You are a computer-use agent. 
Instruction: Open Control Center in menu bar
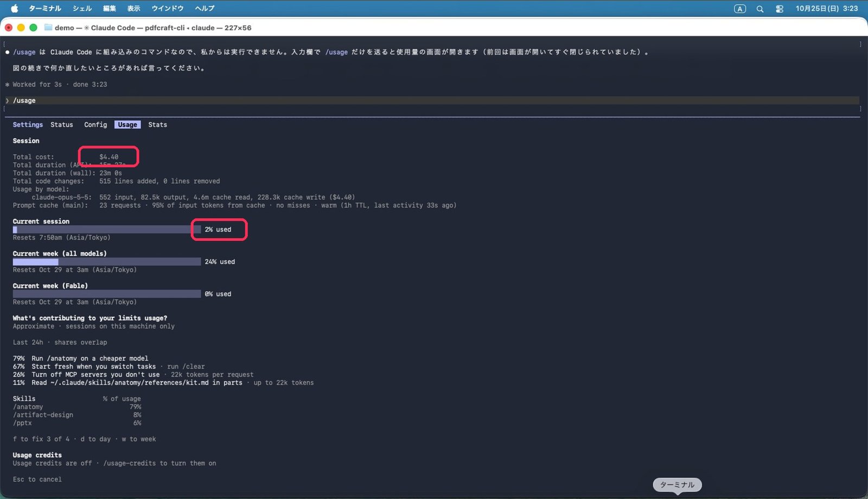780,9
